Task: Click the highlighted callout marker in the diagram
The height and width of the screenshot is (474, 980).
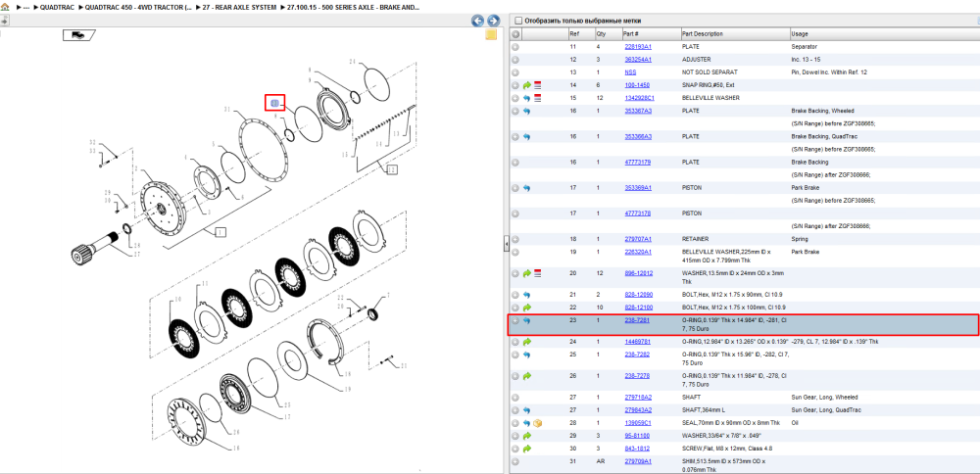Action: (x=274, y=103)
